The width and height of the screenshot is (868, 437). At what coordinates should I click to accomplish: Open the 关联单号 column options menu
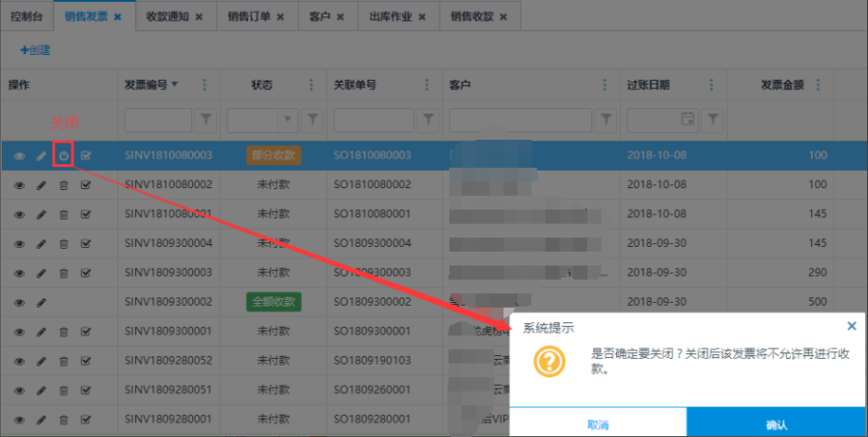tap(426, 85)
